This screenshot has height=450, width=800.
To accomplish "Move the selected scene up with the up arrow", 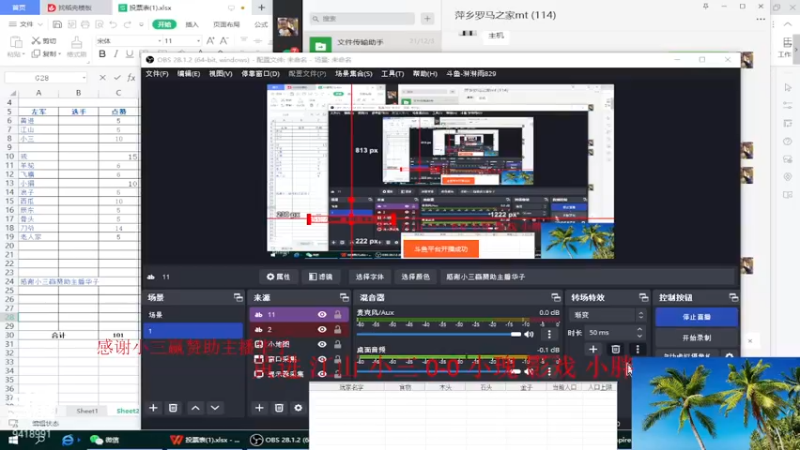I will [195, 408].
